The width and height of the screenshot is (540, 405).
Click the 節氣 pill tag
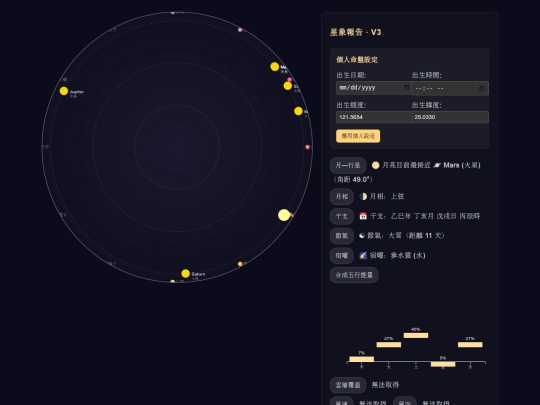tap(342, 236)
